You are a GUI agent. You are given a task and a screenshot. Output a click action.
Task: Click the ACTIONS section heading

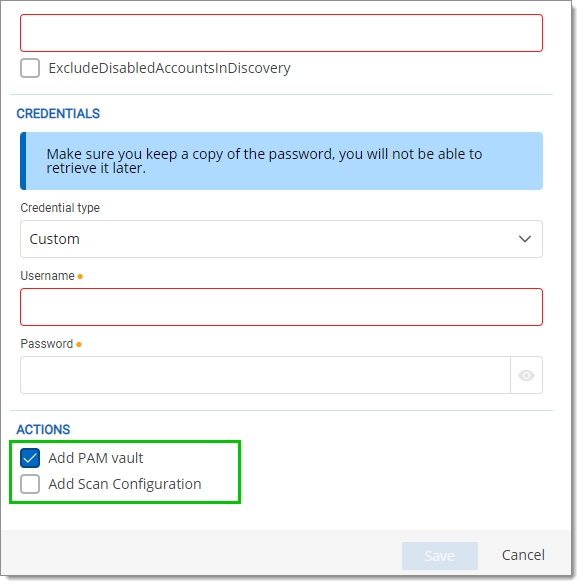(x=43, y=429)
